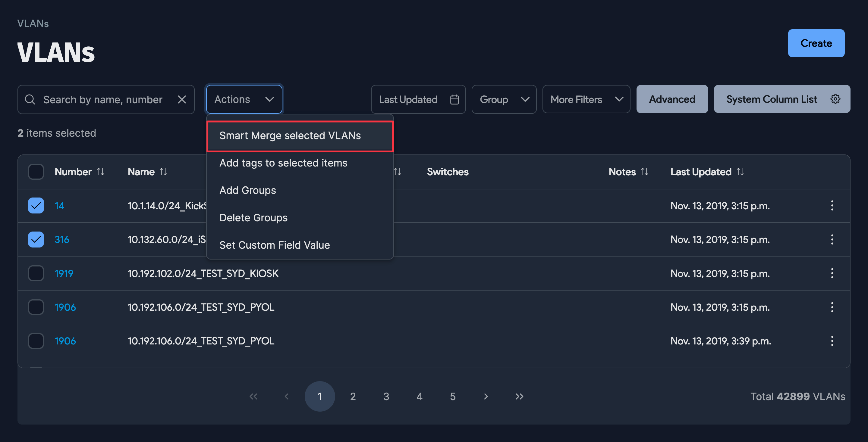Uncheck the checkbox for VLAN 316
Image resolution: width=868 pixels, height=442 pixels.
[x=36, y=239]
